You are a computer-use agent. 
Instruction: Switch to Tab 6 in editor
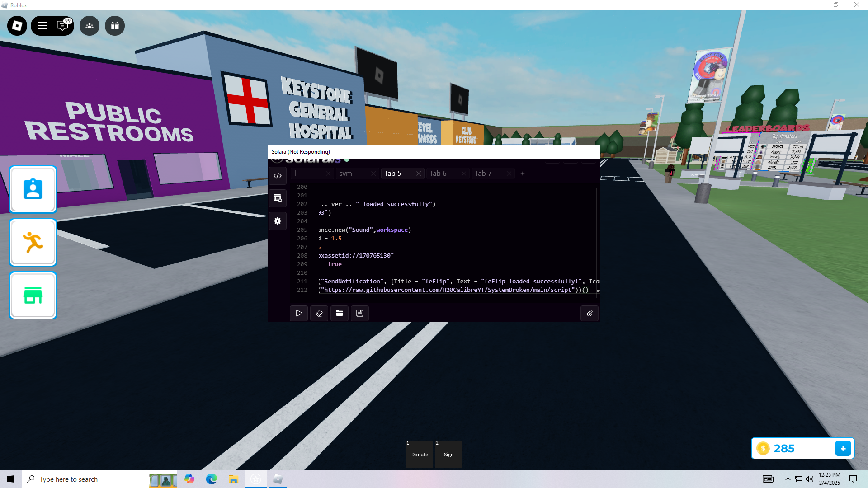coord(438,174)
